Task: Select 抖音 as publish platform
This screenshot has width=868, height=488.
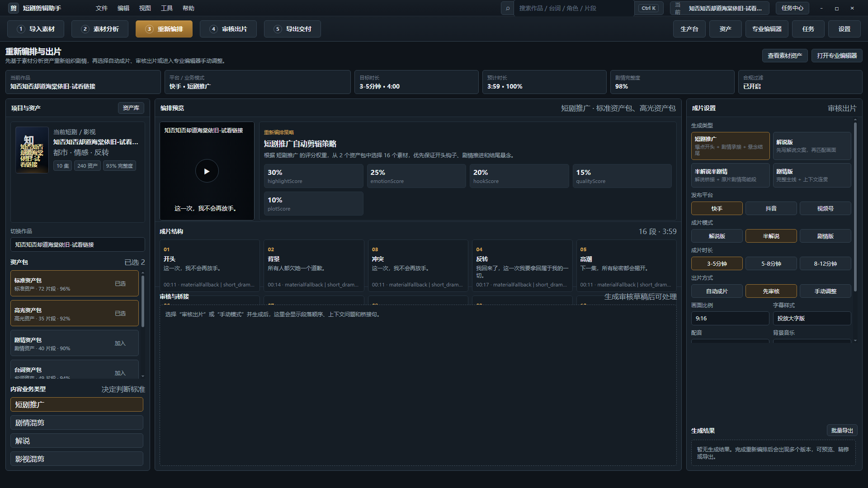Action: tap(771, 208)
